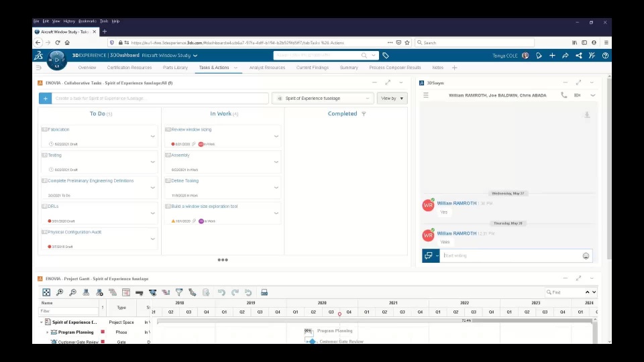This screenshot has width=644, height=362.
Task: Open the 3DSwym conversation options chevron
Action: [x=592, y=95]
